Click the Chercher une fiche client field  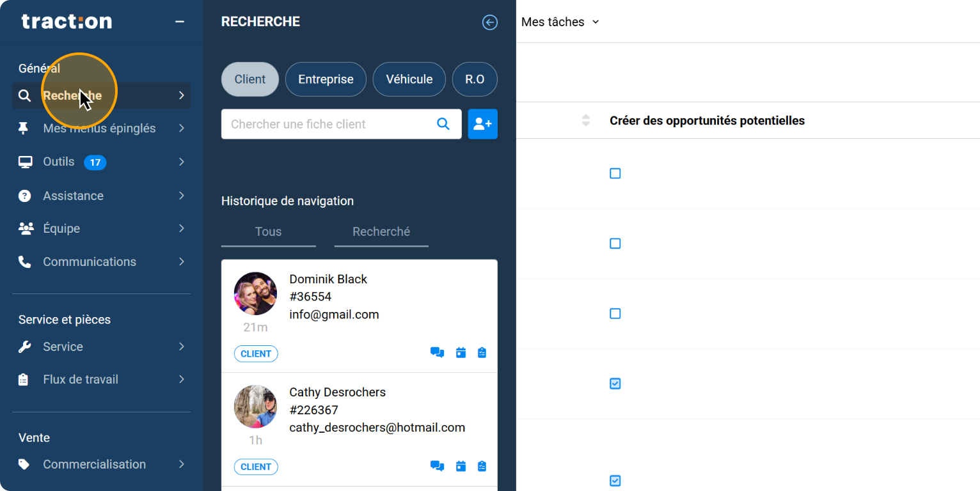click(326, 124)
